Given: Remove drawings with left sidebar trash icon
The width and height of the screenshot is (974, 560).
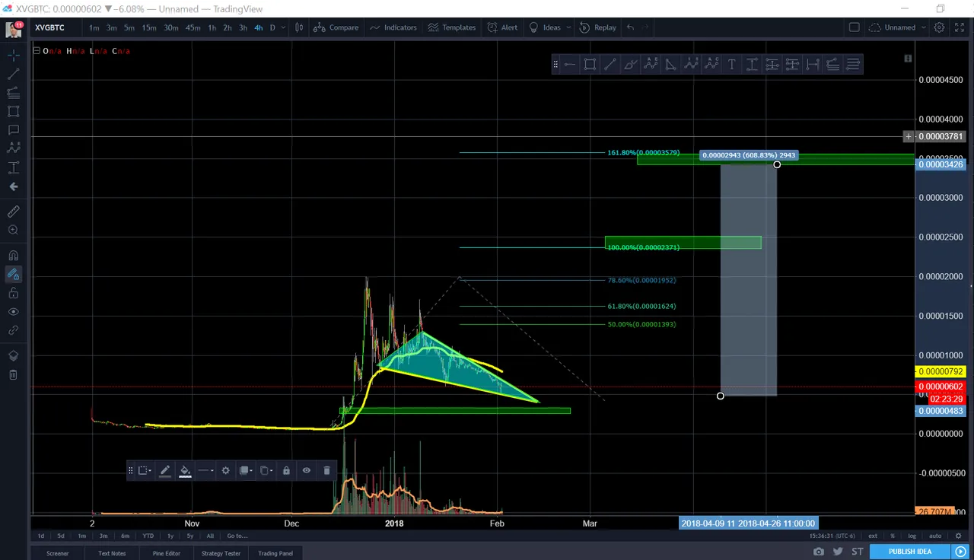Looking at the screenshot, I should pos(13,374).
